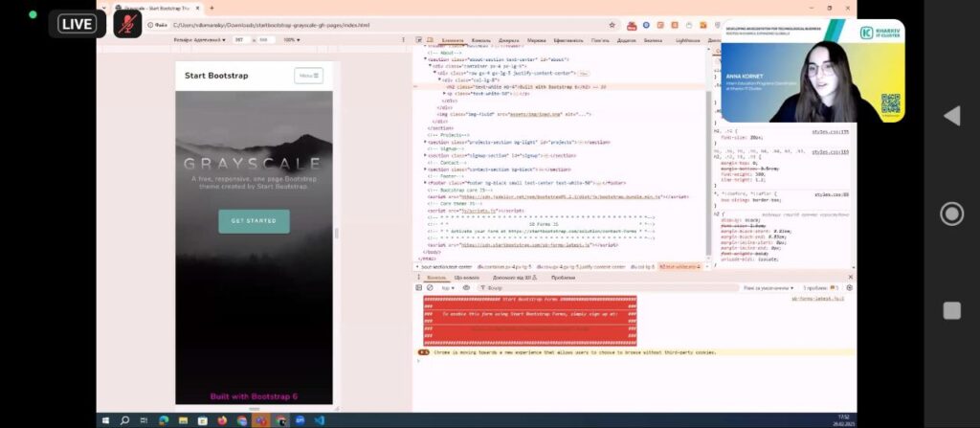The width and height of the screenshot is (980, 428).
Task: Open Windows Start menu
Action: click(x=105, y=420)
